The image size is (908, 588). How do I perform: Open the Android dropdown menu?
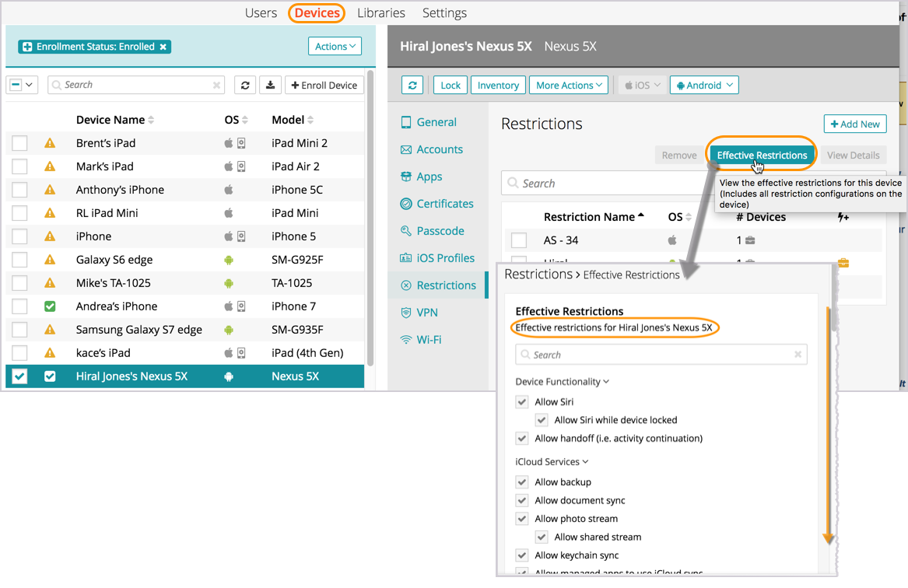tap(703, 86)
